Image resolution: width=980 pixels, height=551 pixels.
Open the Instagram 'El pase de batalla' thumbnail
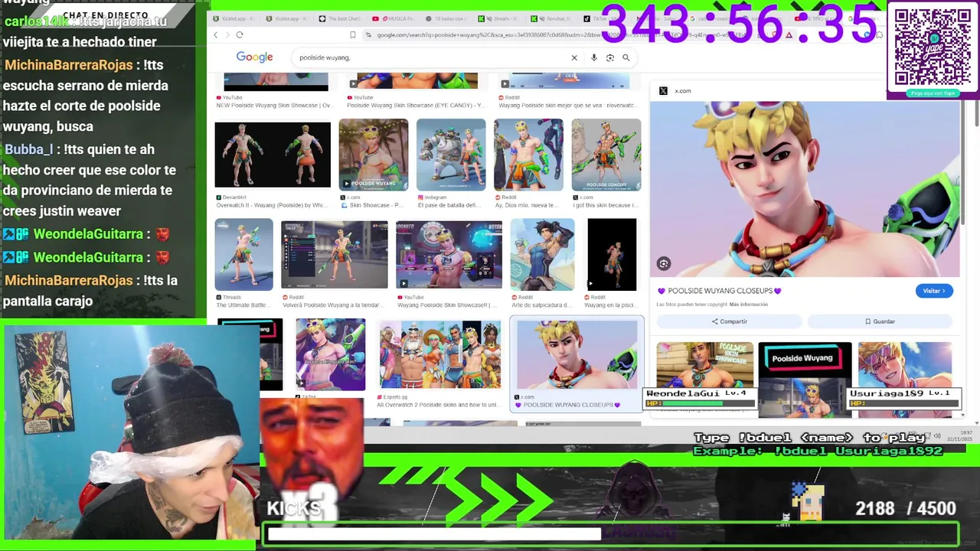coord(451,155)
